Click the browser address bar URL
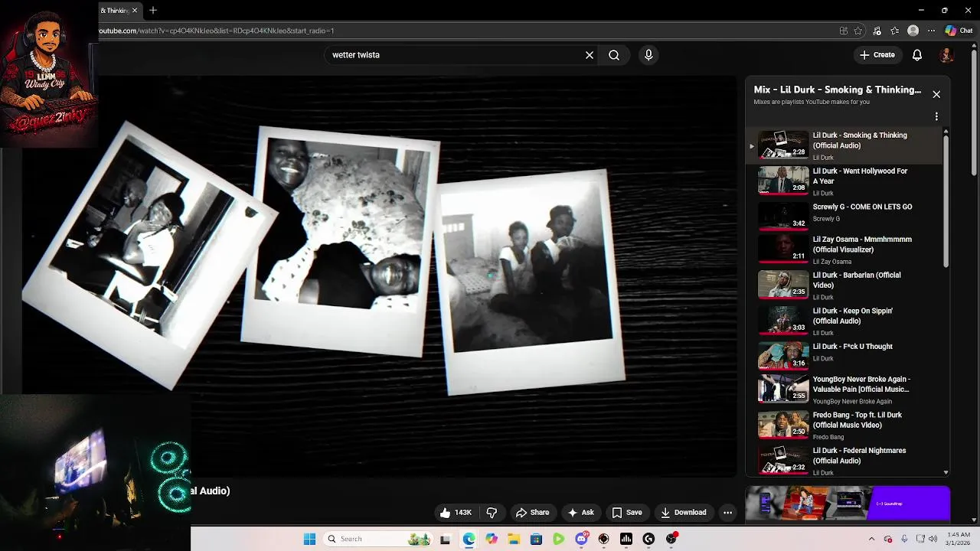Viewport: 980px width, 551px height. pos(217,31)
